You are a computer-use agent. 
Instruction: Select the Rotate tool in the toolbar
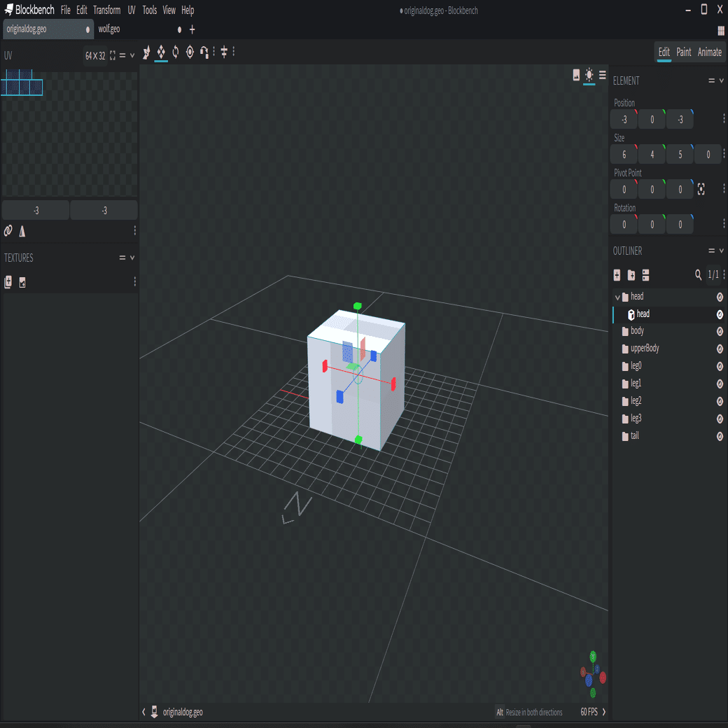coord(176,52)
